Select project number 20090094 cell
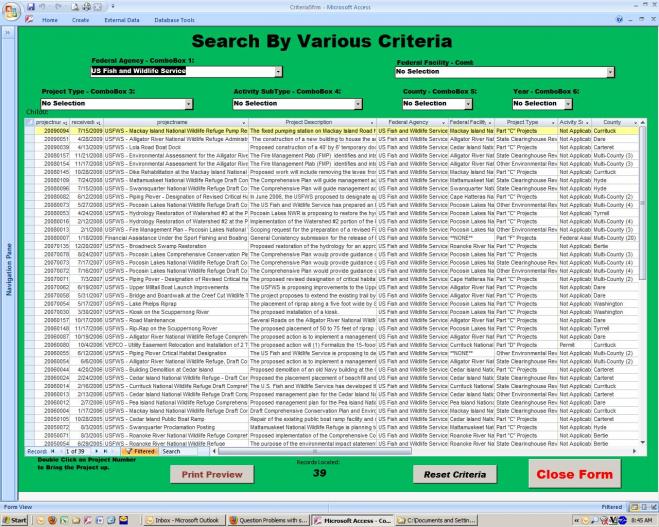This screenshot has height=527, width=659. tap(52, 131)
